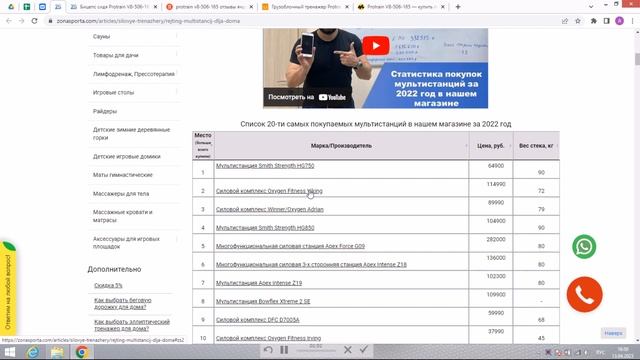Cancel the recording with the X icon
Image resolution: width=640 pixels, height=360 pixels.
[x=348, y=350]
